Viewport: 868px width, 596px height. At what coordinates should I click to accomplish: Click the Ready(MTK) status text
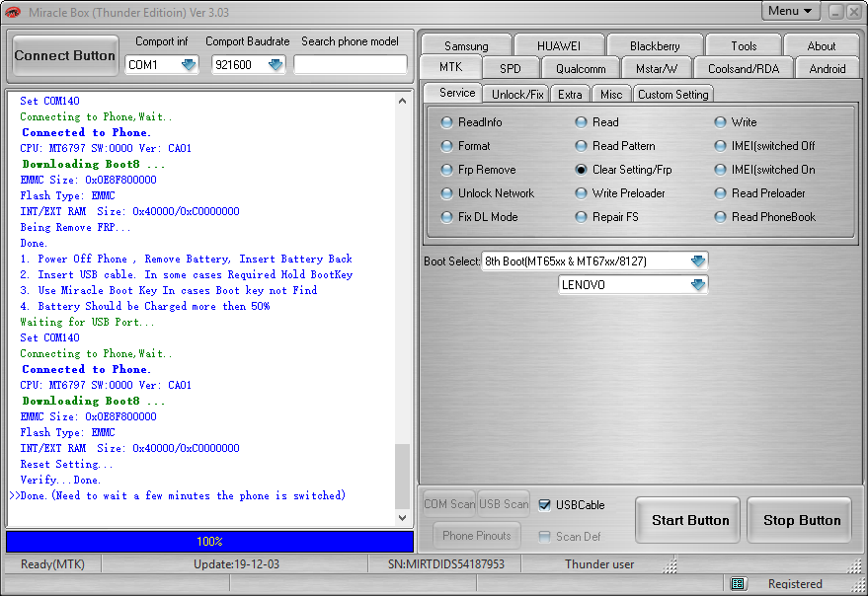point(52,563)
